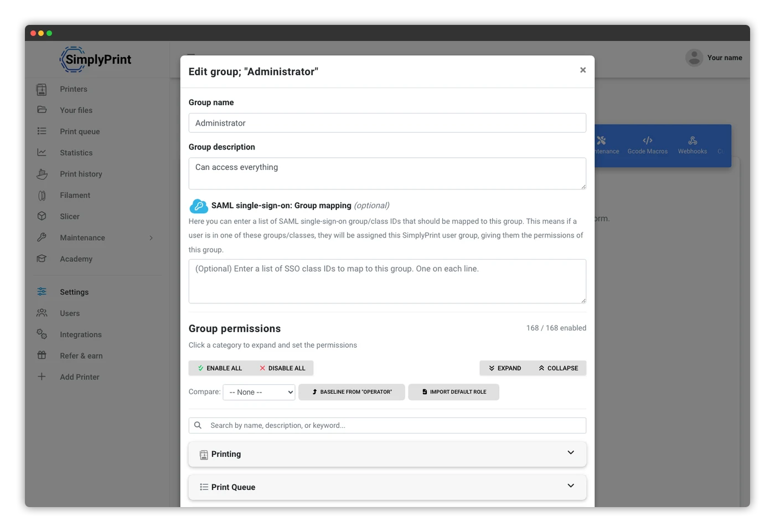
Task: Click the SAML cloud key icon
Action: pos(199,206)
